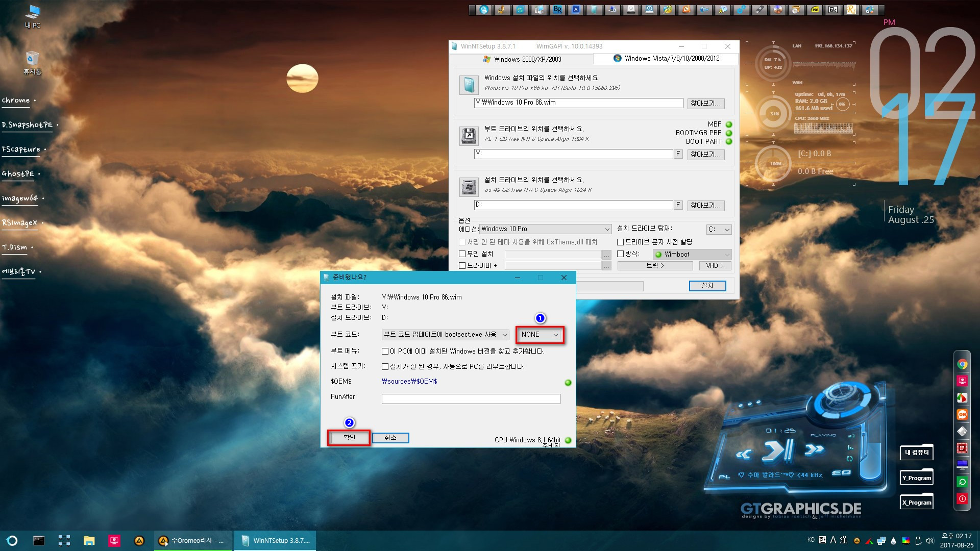Click 찾아보기 for the install drive location

coord(706,206)
